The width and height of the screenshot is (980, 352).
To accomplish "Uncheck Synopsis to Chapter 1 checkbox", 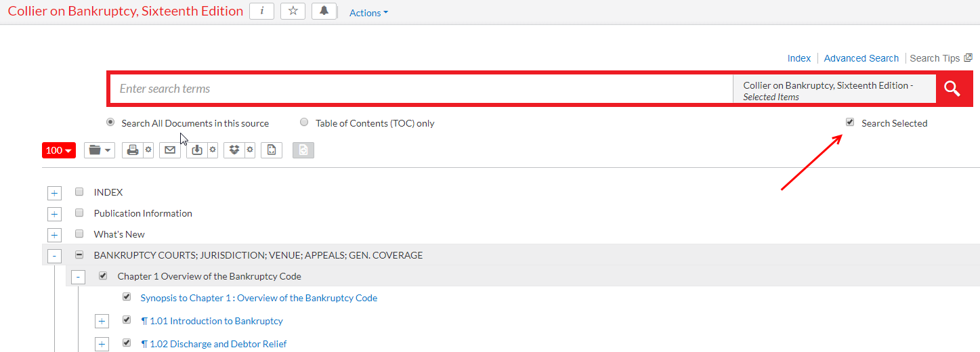I will pyautogui.click(x=127, y=296).
